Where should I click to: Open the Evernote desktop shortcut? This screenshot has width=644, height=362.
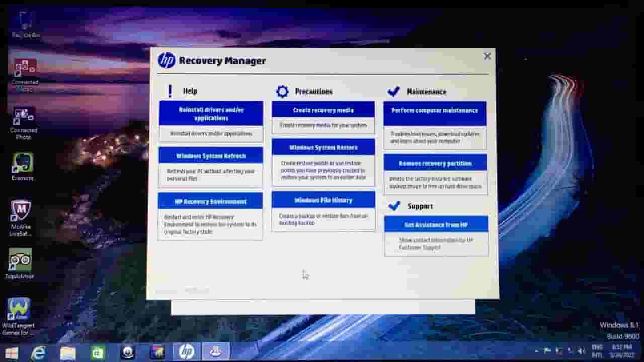pos(23,167)
